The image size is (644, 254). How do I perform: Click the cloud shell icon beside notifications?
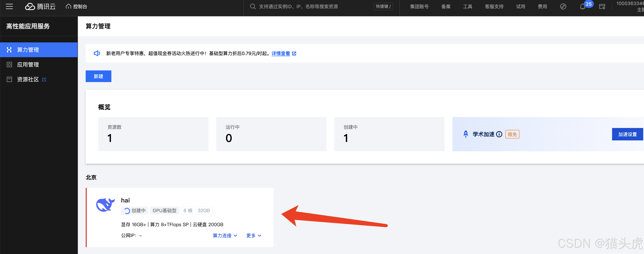click(602, 7)
